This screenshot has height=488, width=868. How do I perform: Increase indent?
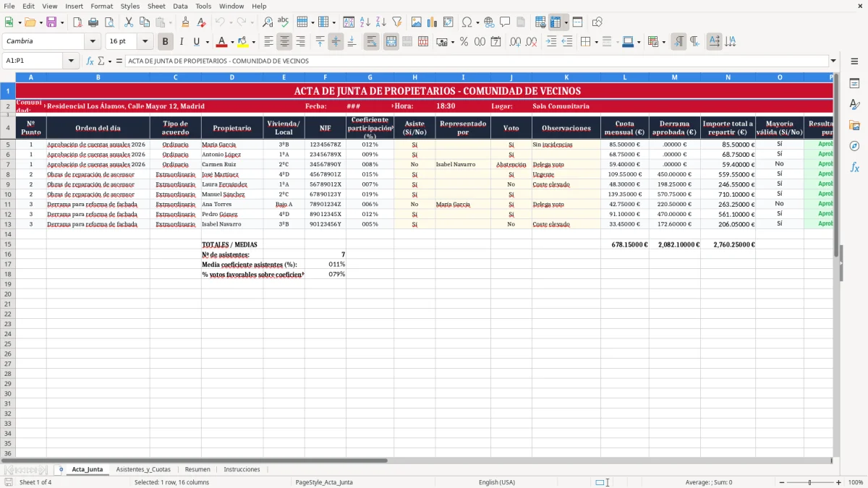(551, 42)
